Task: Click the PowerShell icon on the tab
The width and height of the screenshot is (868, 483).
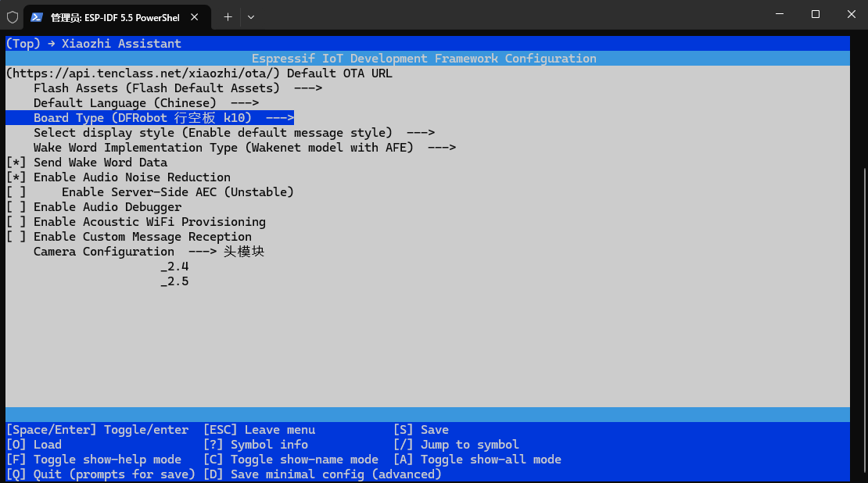Action: (37, 17)
